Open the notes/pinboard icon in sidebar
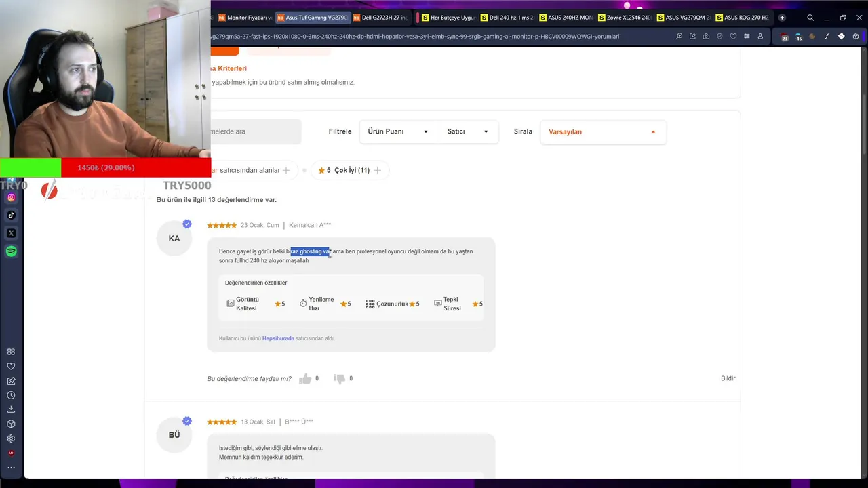The image size is (868, 488). 11,381
